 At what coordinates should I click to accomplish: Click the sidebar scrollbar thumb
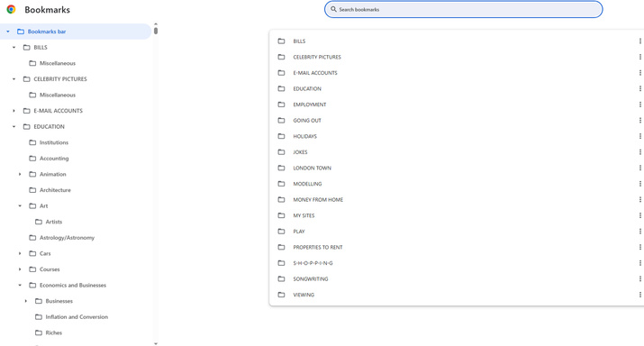point(156,31)
